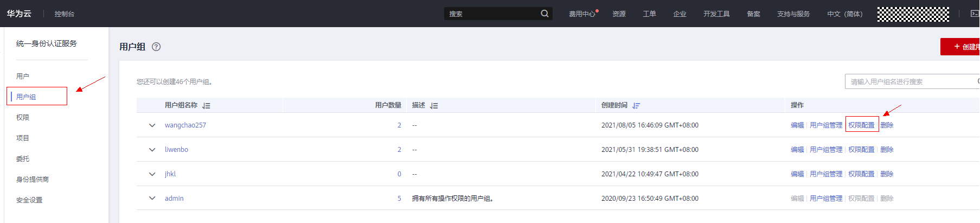The width and height of the screenshot is (980, 223).
Task: Click the account name area in top bar
Action: pos(913,14)
